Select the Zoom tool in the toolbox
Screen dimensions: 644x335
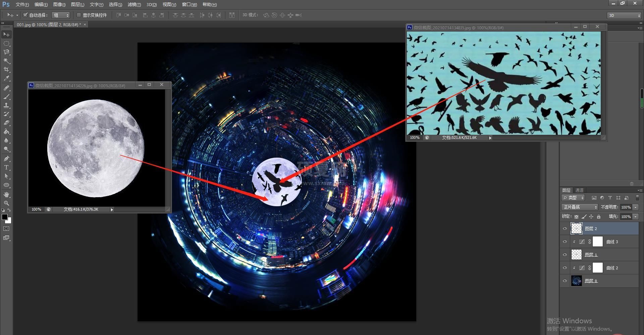coord(6,203)
